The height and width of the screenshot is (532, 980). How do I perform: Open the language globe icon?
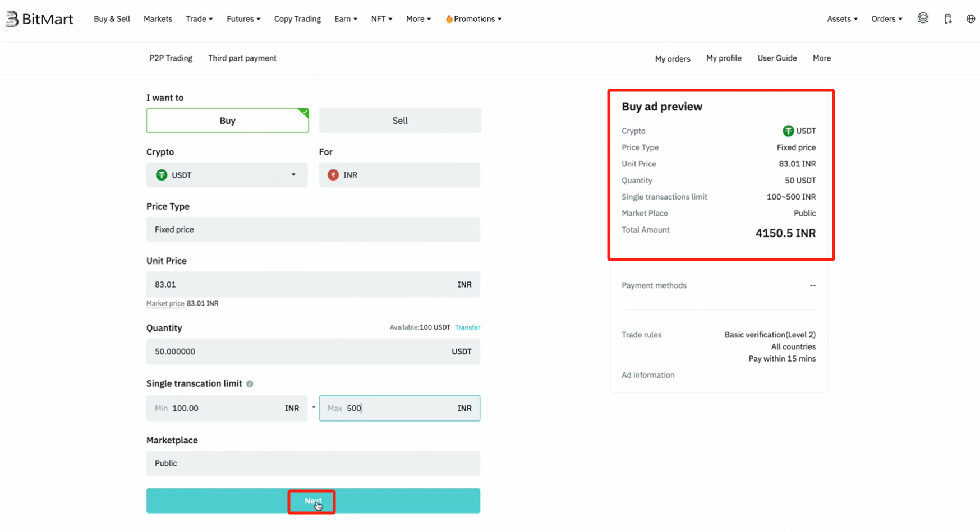click(x=970, y=18)
